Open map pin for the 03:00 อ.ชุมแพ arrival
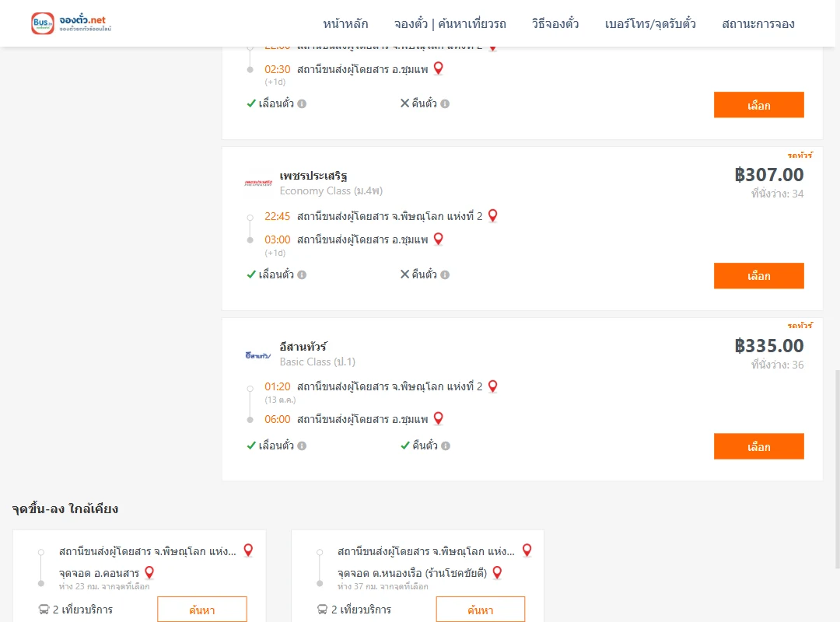 tap(438, 239)
